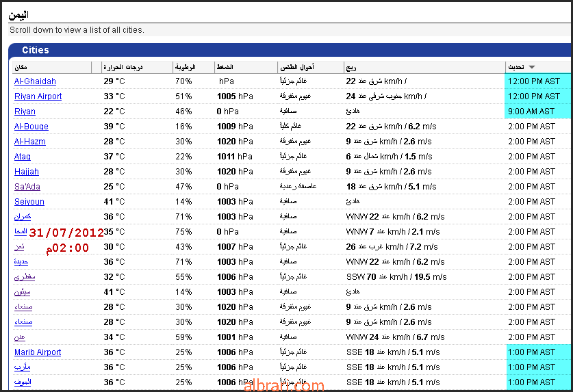573x392 pixels.
Task: Select the 1005 hPa pressure for Riyan Airport
Action: (x=235, y=96)
